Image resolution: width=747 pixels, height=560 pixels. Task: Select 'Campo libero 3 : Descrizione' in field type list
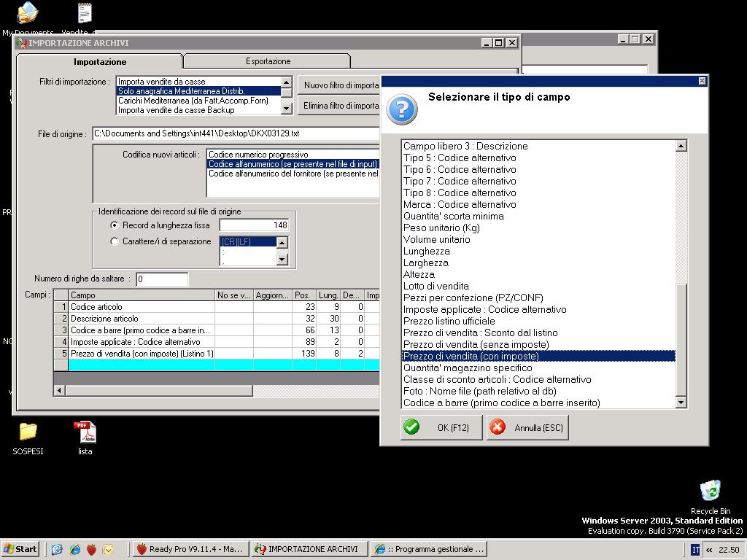[x=539, y=146]
